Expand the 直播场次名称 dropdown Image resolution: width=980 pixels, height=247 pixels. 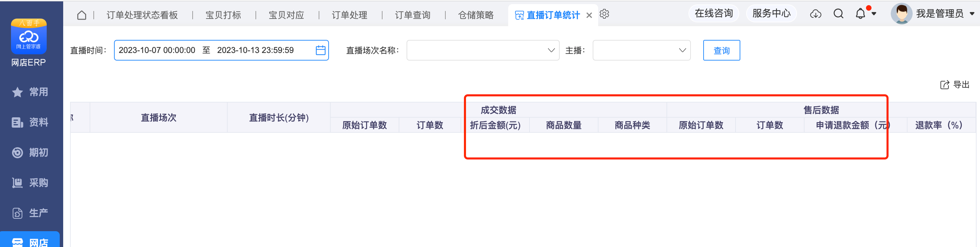(483, 50)
